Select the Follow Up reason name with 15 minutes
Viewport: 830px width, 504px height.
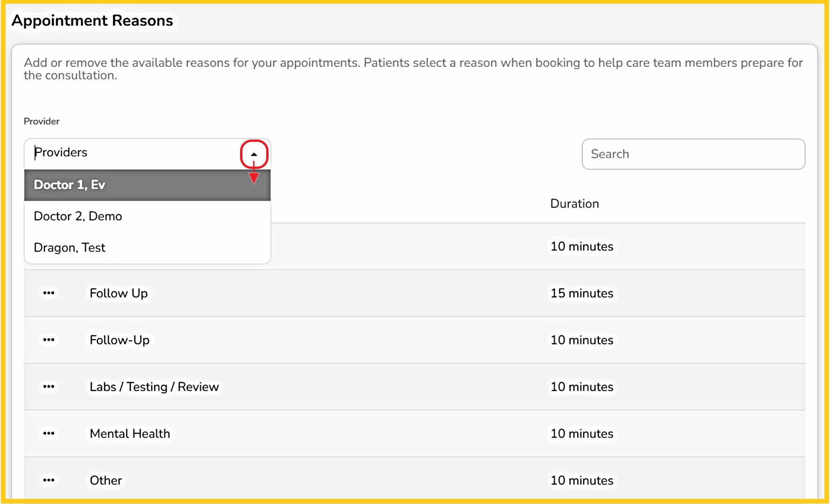coord(119,294)
